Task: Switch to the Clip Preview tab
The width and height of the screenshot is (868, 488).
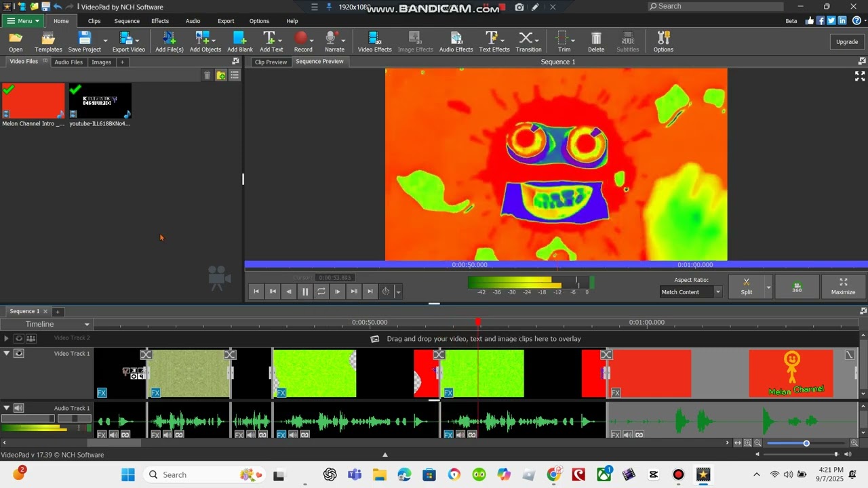Action: tap(271, 62)
